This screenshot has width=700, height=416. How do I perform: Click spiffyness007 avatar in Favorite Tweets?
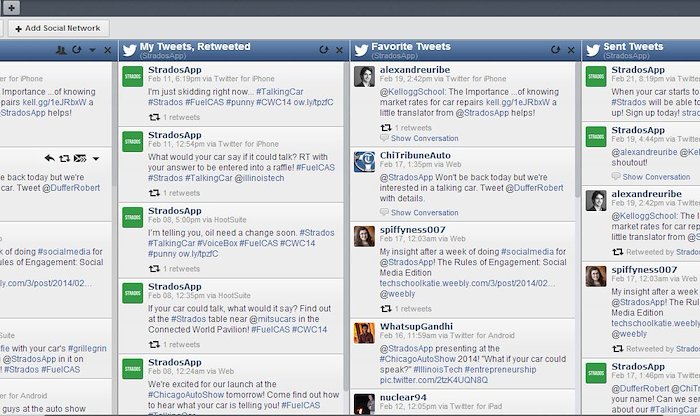tap(364, 236)
